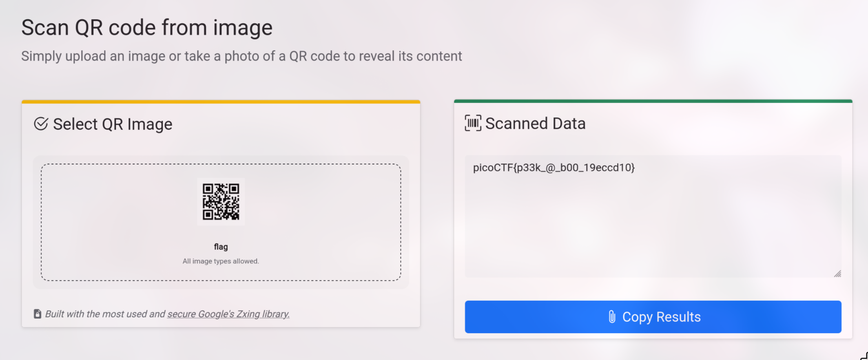Click the green bar atop Scanned Data panel
Viewport: 868px width, 360px height.
653,101
